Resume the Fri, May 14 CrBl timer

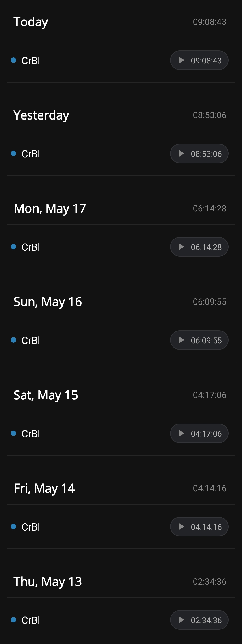click(199, 527)
